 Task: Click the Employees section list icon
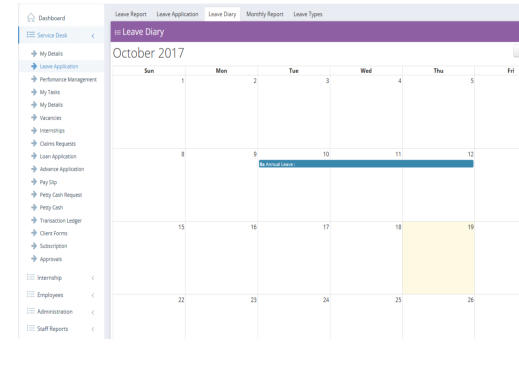(31, 294)
